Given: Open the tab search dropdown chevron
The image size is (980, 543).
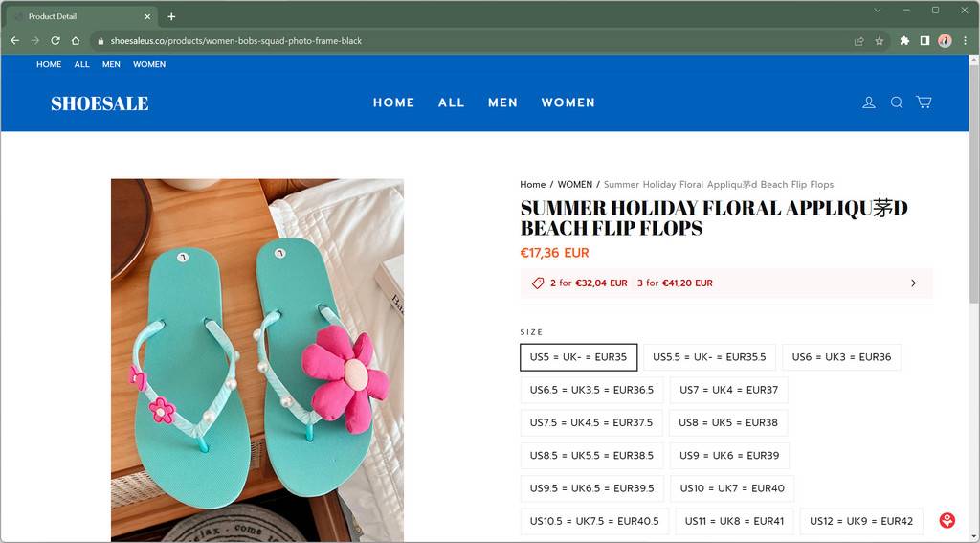Looking at the screenshot, I should (x=877, y=11).
